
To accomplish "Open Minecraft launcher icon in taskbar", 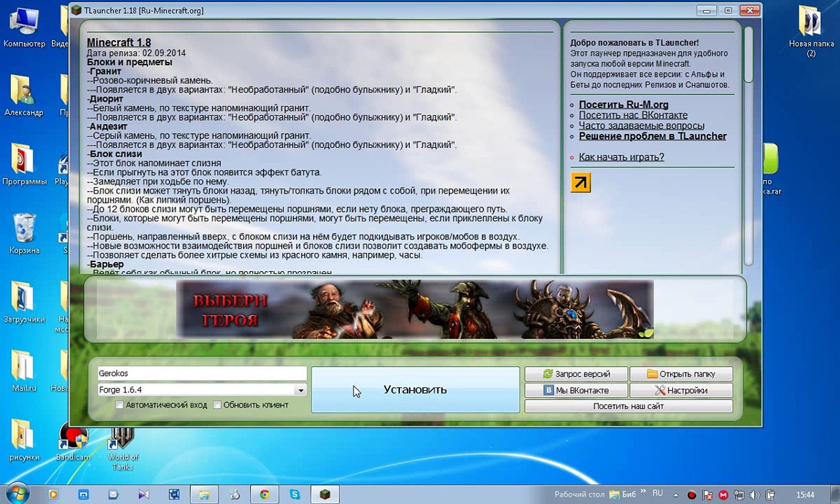I will pos(325,494).
